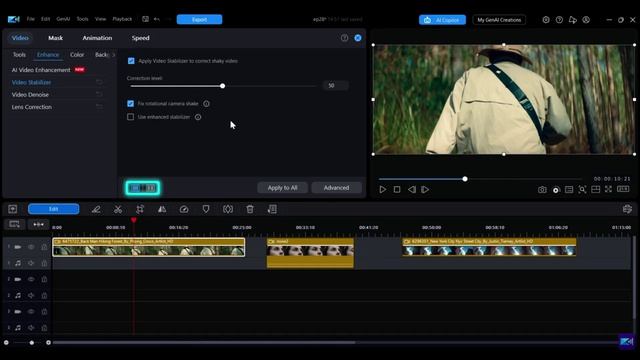The width and height of the screenshot is (640, 360).
Task: Click the flip mirror tool icon
Action: (162, 209)
